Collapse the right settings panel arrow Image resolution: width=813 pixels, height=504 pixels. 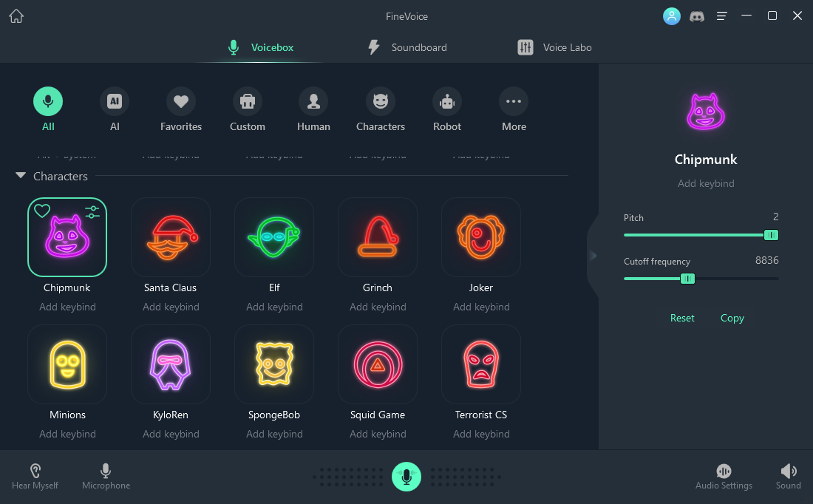[x=593, y=255]
